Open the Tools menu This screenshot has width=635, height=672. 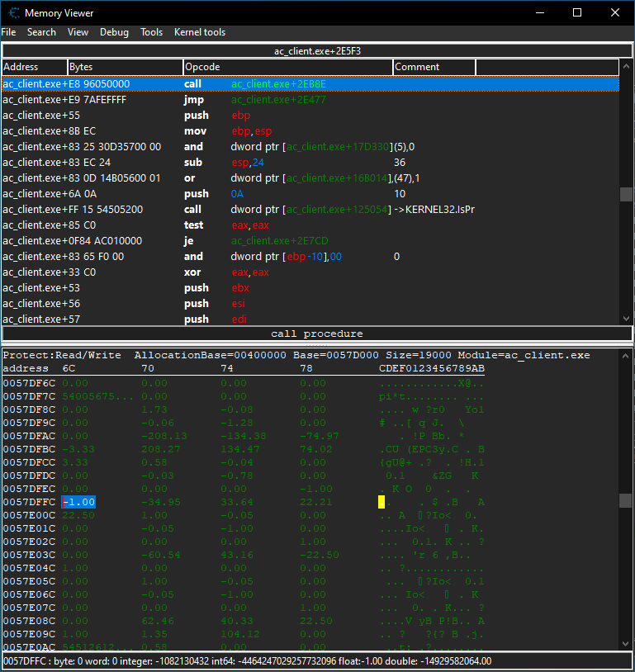coord(151,32)
